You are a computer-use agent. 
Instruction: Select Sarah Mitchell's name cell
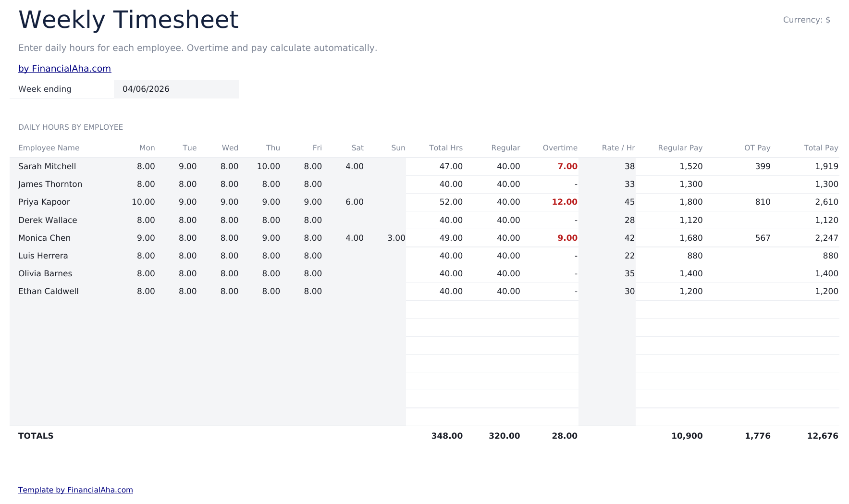pos(47,166)
